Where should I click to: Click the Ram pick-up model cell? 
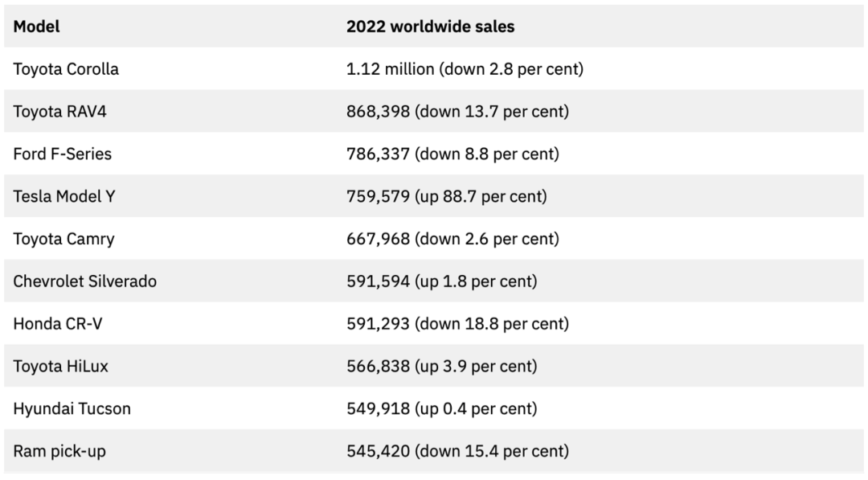click(x=59, y=451)
